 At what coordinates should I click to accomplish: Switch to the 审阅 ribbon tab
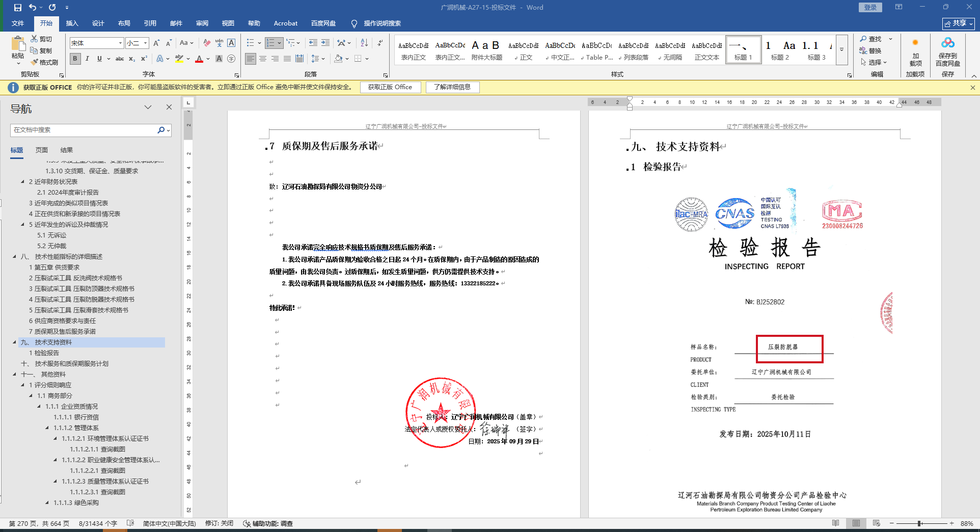click(x=202, y=23)
